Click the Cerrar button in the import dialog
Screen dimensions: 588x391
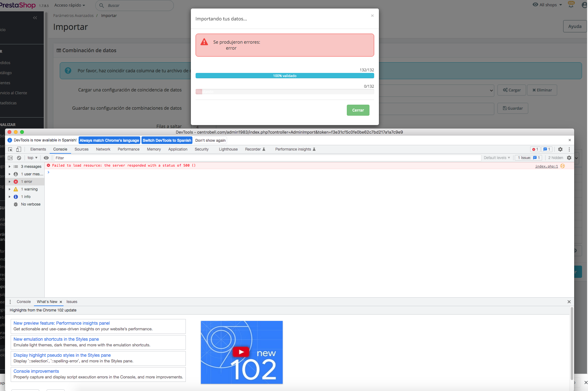(358, 110)
